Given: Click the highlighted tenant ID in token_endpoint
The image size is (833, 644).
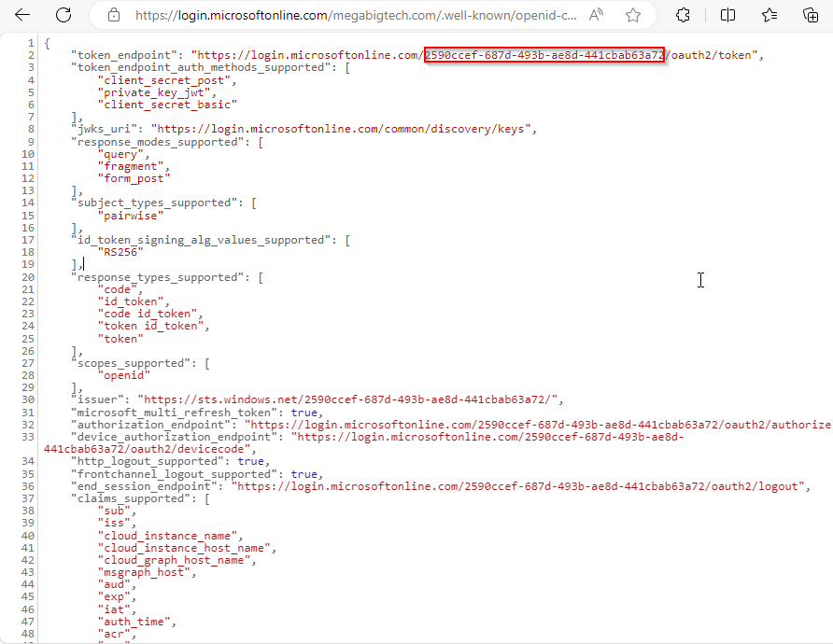Looking at the screenshot, I should [544, 55].
